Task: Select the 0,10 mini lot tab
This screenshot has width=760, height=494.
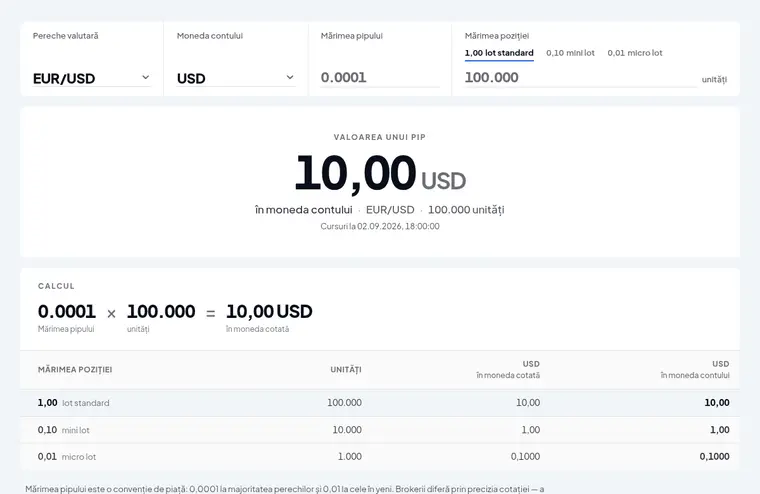Action: pos(570,53)
